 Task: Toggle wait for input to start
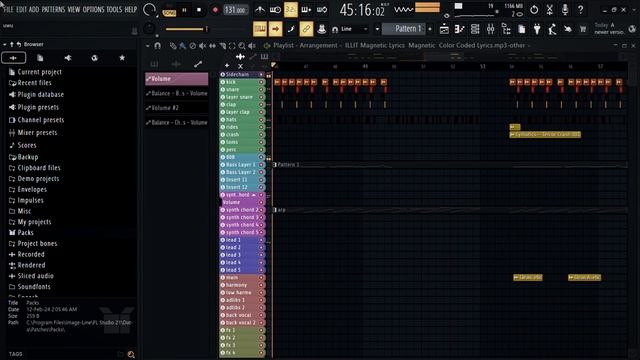(275, 10)
